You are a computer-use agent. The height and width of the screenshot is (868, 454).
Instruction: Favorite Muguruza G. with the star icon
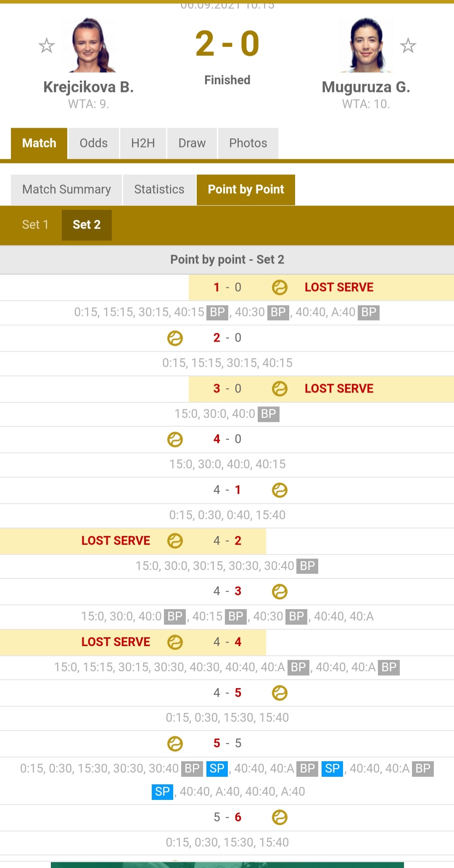[x=408, y=45]
